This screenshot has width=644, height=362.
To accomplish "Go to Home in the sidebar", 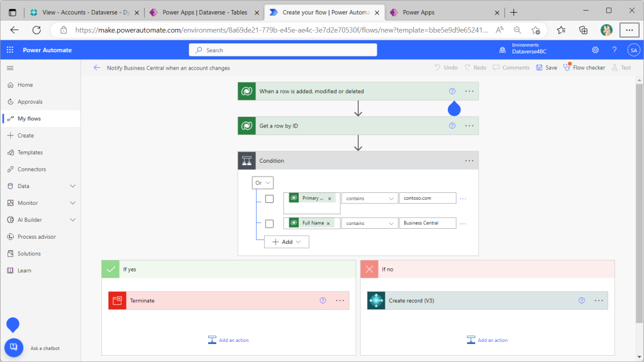I will (40, 85).
